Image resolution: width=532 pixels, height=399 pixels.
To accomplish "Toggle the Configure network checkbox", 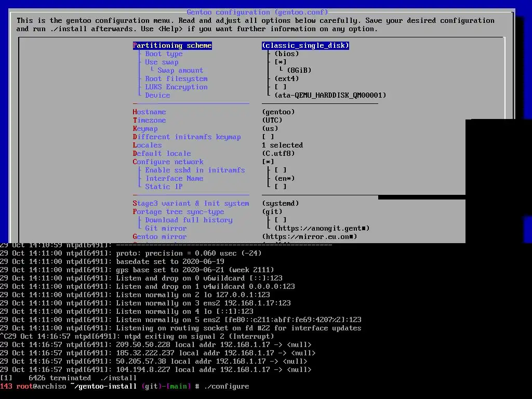I will 268,162.
